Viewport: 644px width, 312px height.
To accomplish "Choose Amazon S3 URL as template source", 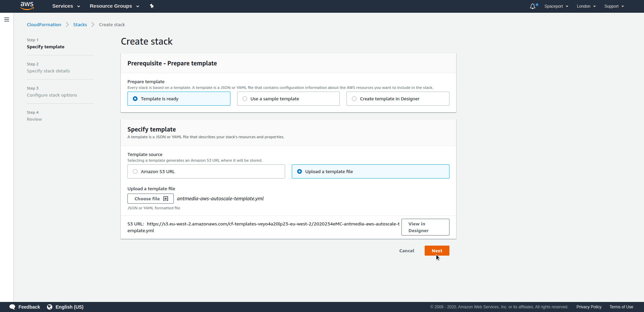I will click(x=206, y=171).
